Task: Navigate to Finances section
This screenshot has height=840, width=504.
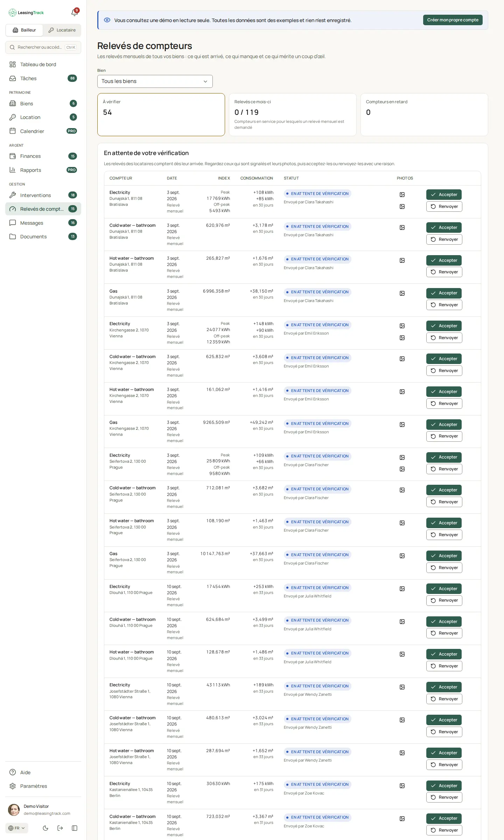Action: 43,156
